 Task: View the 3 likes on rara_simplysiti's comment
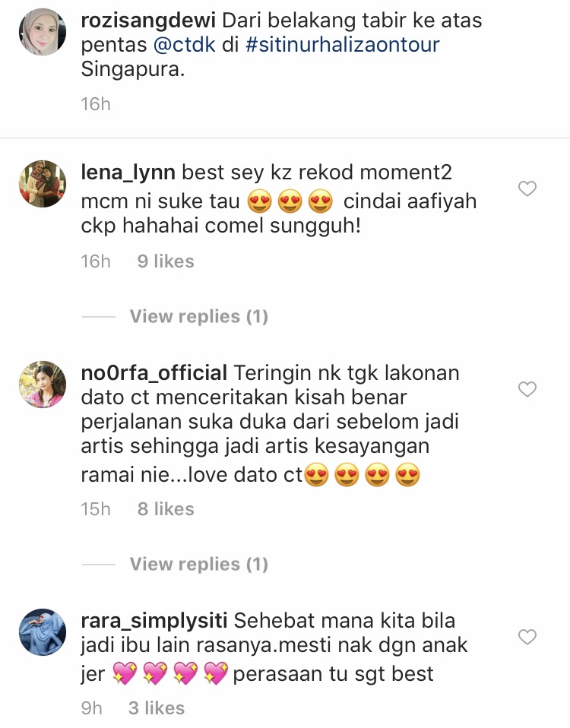[x=157, y=708]
